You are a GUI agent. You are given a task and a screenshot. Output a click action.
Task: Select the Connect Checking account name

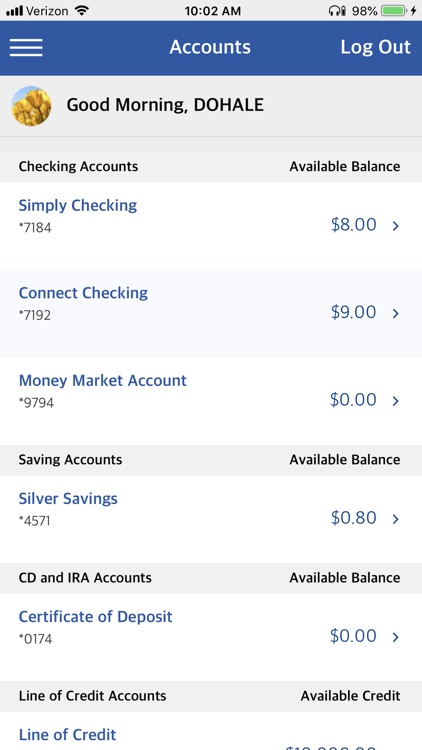[x=83, y=293]
